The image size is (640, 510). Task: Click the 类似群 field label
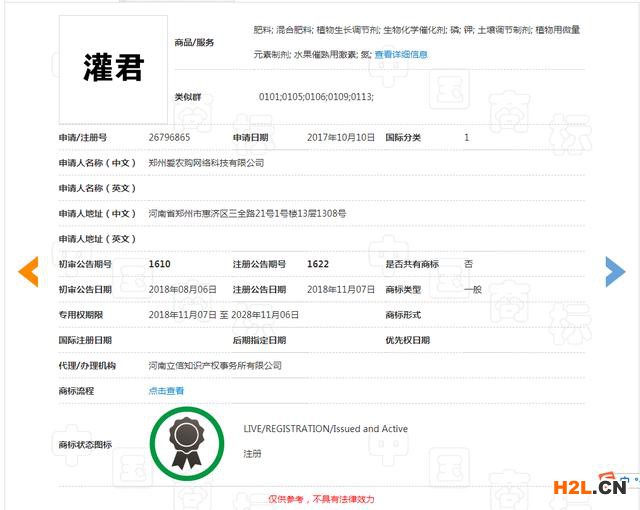188,97
